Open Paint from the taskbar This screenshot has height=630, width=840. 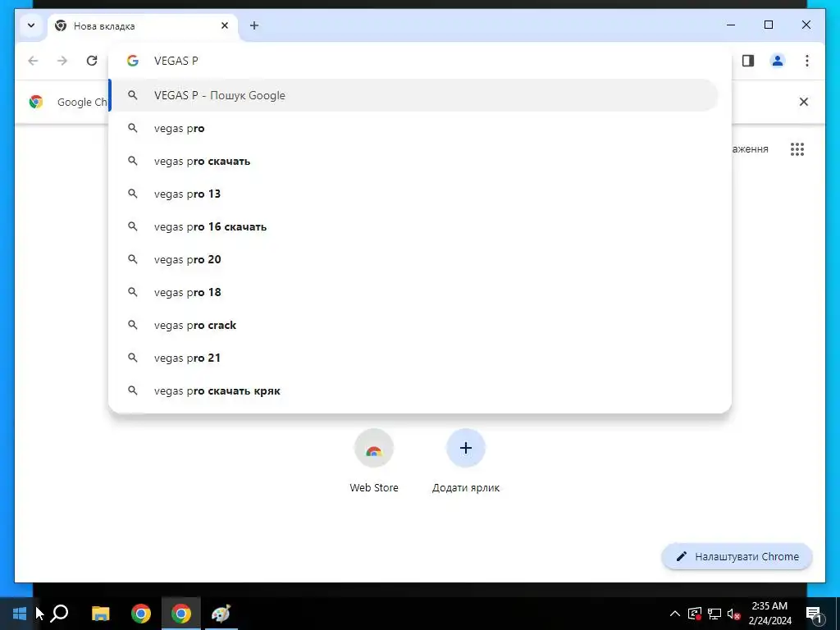tap(221, 614)
